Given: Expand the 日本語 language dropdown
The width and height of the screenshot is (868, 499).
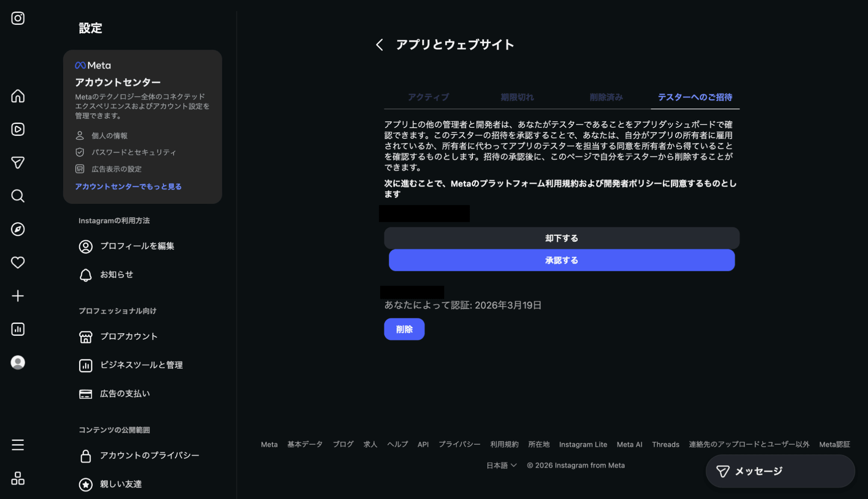Looking at the screenshot, I should [501, 465].
